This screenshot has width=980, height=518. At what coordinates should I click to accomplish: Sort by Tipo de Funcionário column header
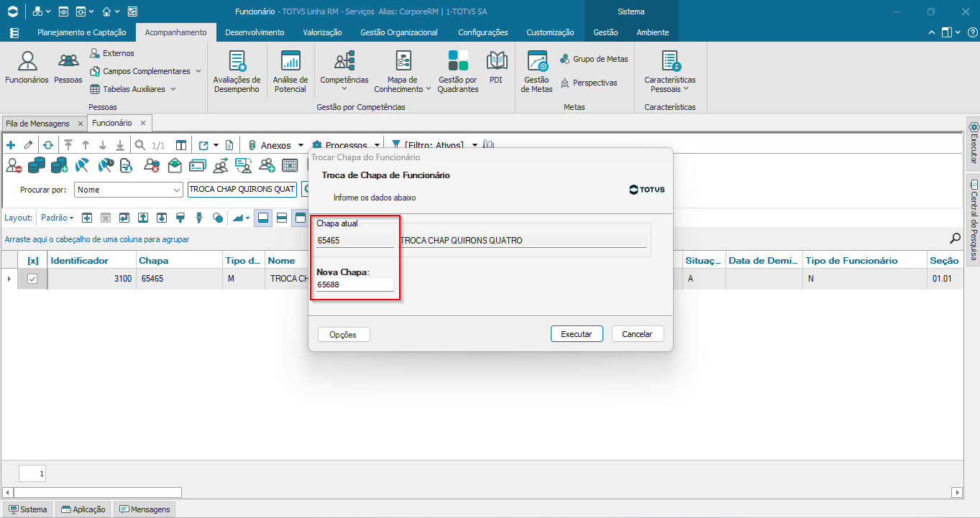[x=864, y=260]
